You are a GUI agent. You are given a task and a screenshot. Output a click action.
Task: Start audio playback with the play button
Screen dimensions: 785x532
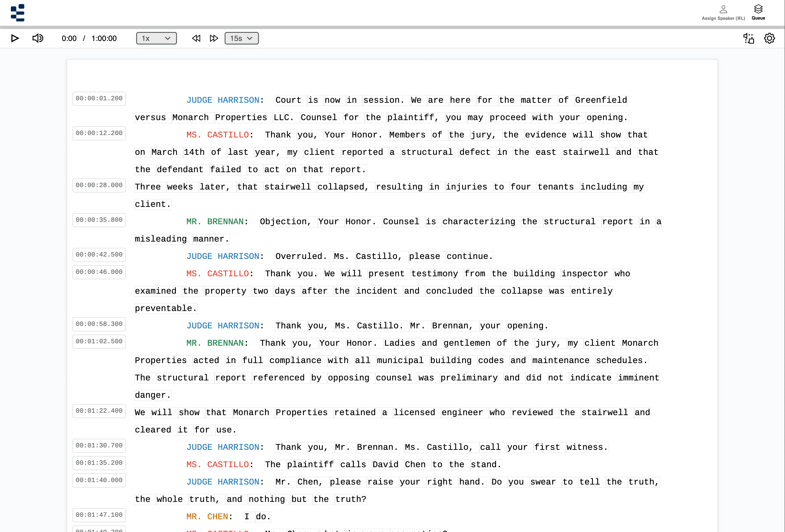(15, 39)
